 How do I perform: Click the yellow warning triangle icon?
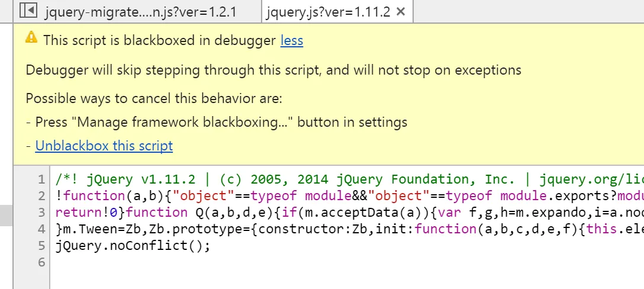pyautogui.click(x=31, y=38)
